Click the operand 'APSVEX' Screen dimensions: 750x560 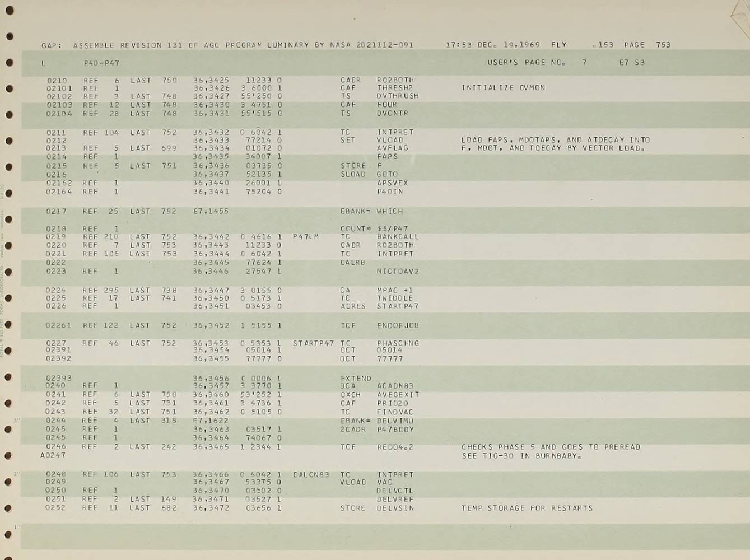393,183
